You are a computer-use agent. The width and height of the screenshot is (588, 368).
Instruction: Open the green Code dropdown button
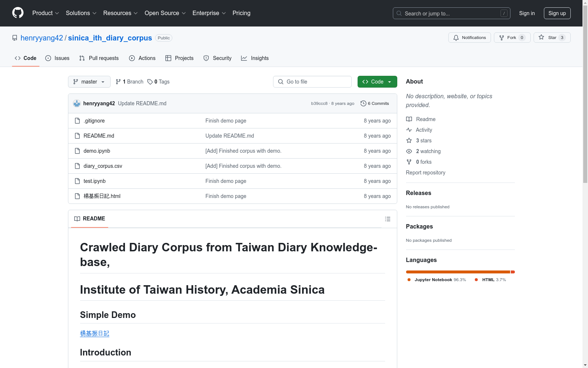[x=377, y=82]
